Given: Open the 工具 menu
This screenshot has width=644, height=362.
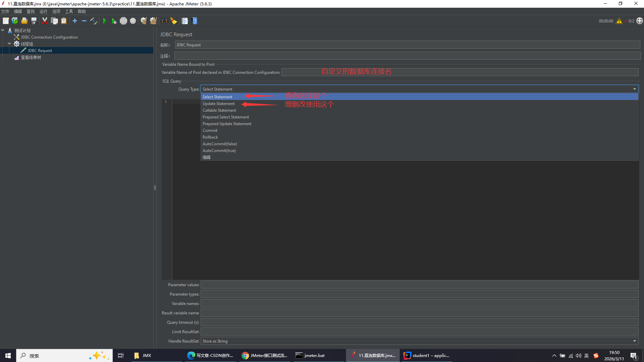Looking at the screenshot, I should coord(69,11).
